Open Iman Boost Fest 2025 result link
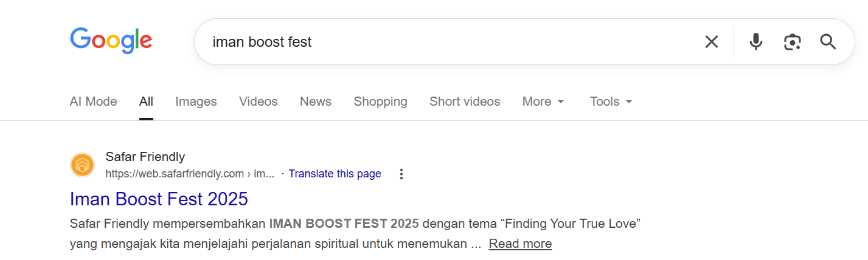868x260 pixels. tap(159, 199)
